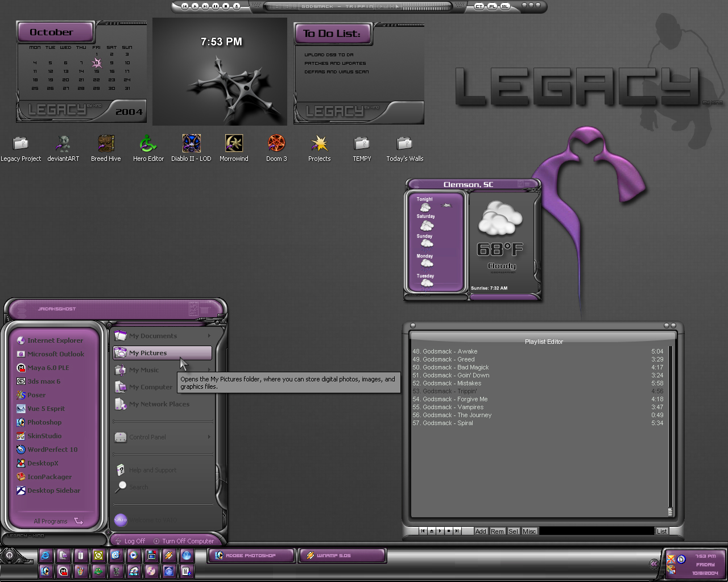728x582 pixels.
Task: Click the Winamp volume bar
Action: (x=426, y=6)
